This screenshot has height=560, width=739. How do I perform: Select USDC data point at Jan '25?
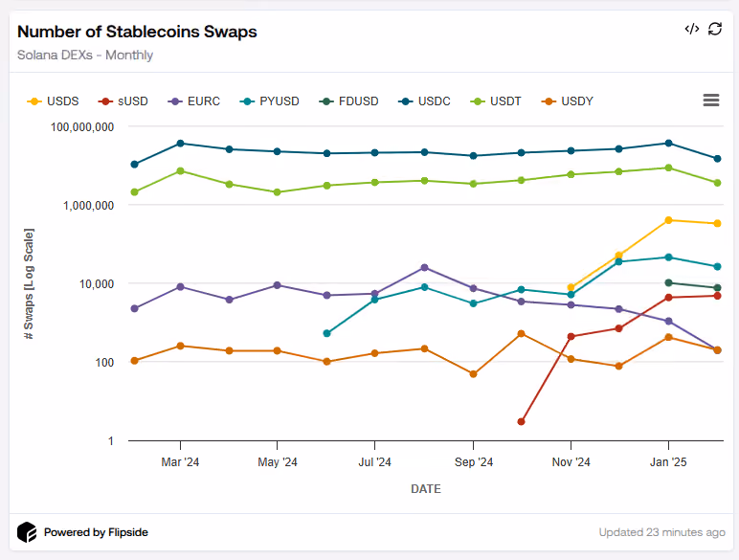coord(668,143)
